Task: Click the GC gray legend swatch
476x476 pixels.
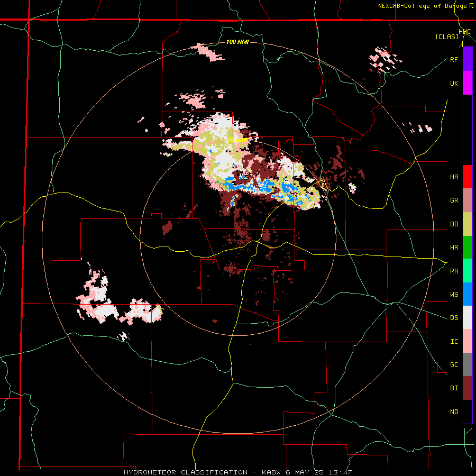Action: pyautogui.click(x=467, y=364)
